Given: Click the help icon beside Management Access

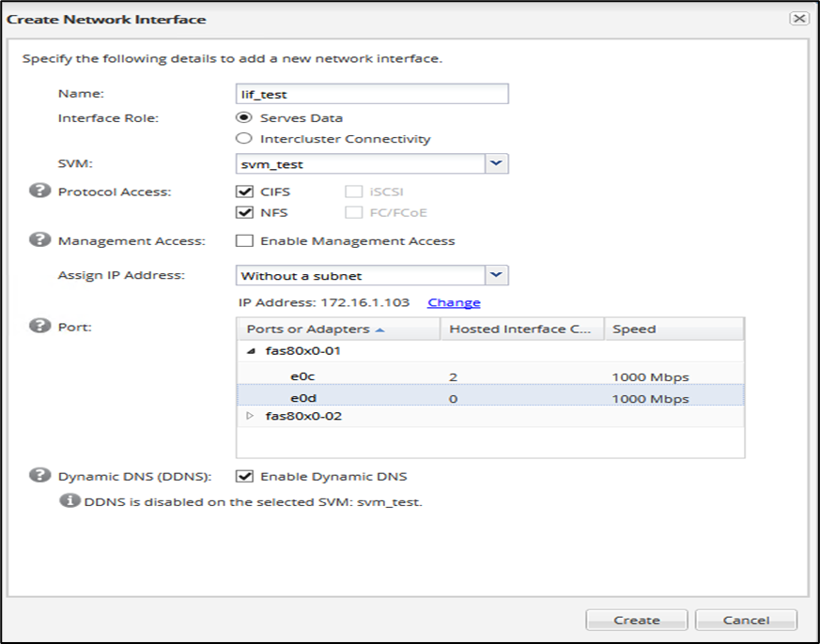Looking at the screenshot, I should pyautogui.click(x=39, y=240).
